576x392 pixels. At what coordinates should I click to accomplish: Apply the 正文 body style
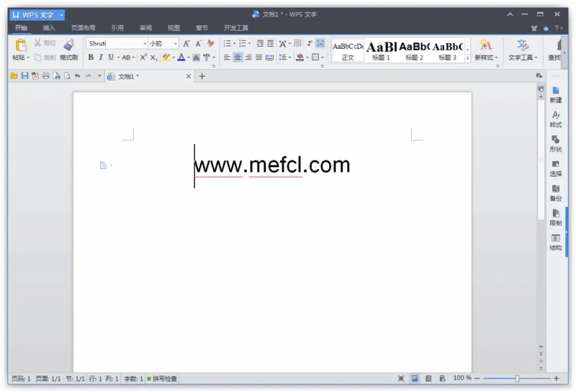[x=348, y=50]
